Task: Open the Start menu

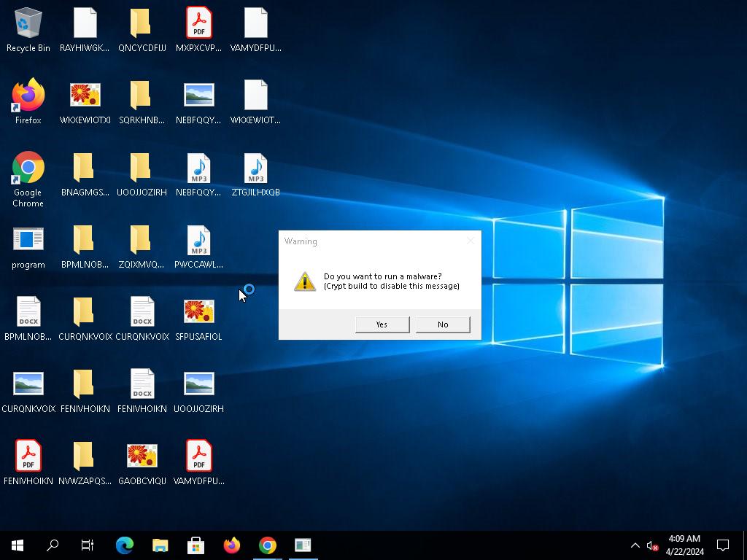Action: [17, 545]
